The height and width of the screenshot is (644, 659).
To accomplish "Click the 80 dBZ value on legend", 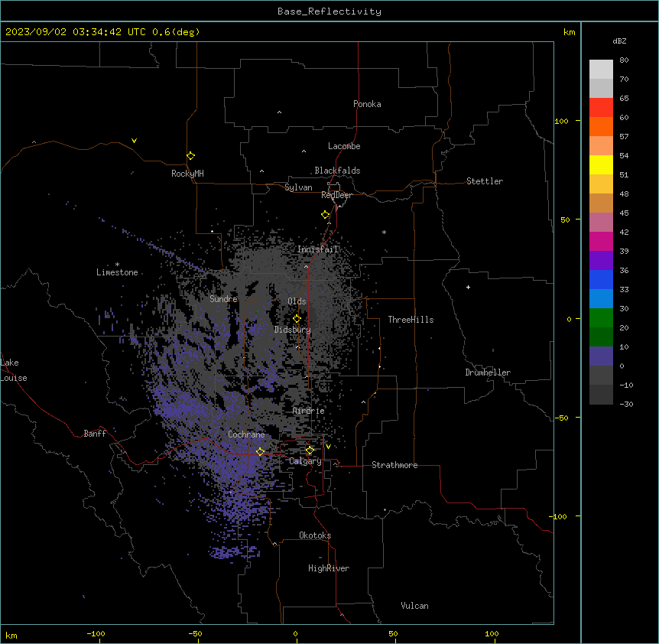I will pos(624,60).
